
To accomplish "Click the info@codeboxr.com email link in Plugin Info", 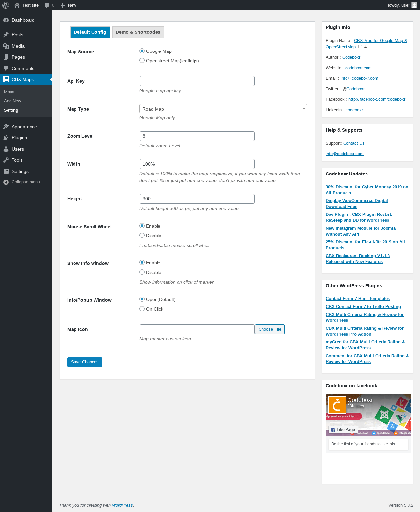I will (359, 78).
